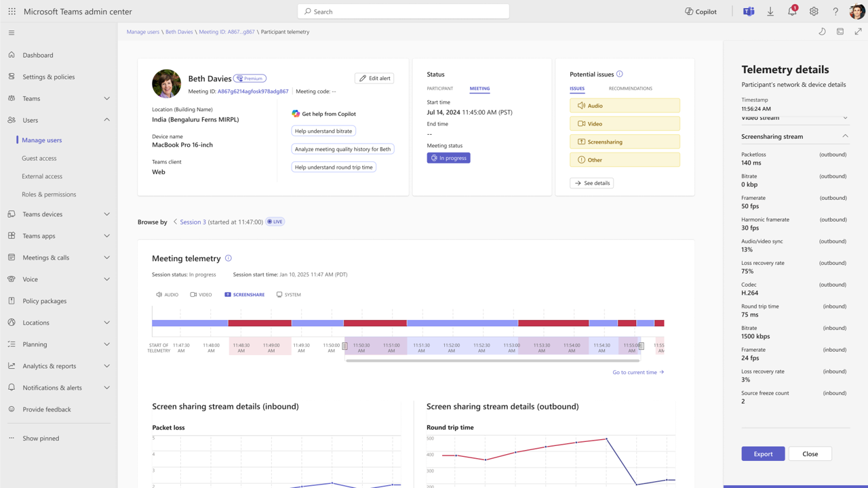
Task: Expand the Voice sidebar section
Action: tap(106, 279)
